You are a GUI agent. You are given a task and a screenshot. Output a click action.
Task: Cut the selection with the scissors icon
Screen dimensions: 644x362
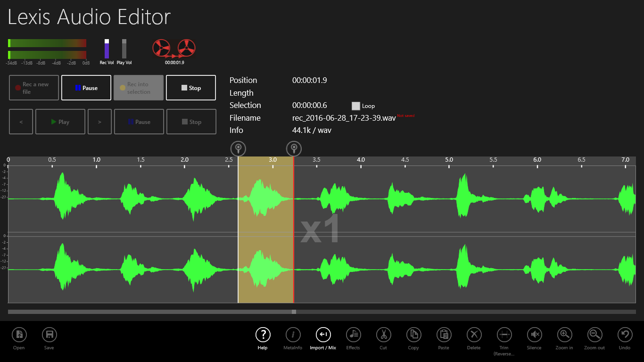pyautogui.click(x=383, y=335)
